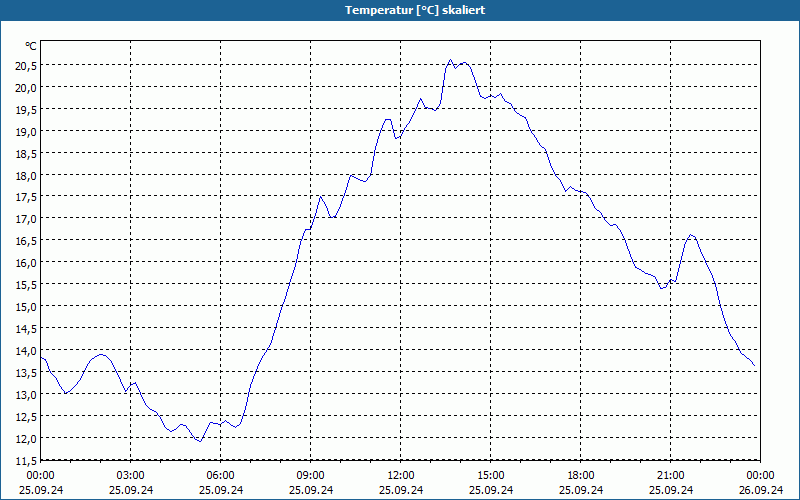The width and height of the screenshot is (800, 500).
Task: Click the 26.09.24 date label
Action: point(760,490)
